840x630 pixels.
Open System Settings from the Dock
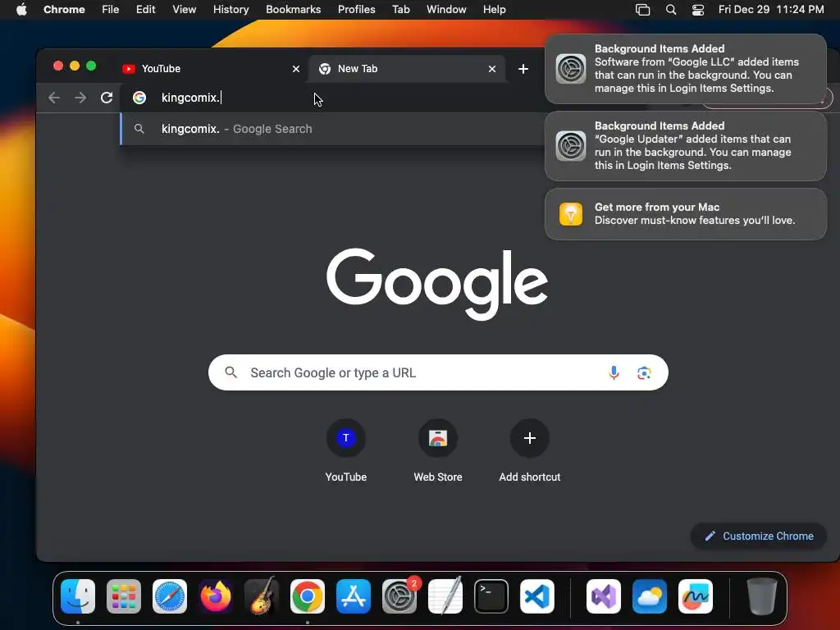pyautogui.click(x=399, y=596)
